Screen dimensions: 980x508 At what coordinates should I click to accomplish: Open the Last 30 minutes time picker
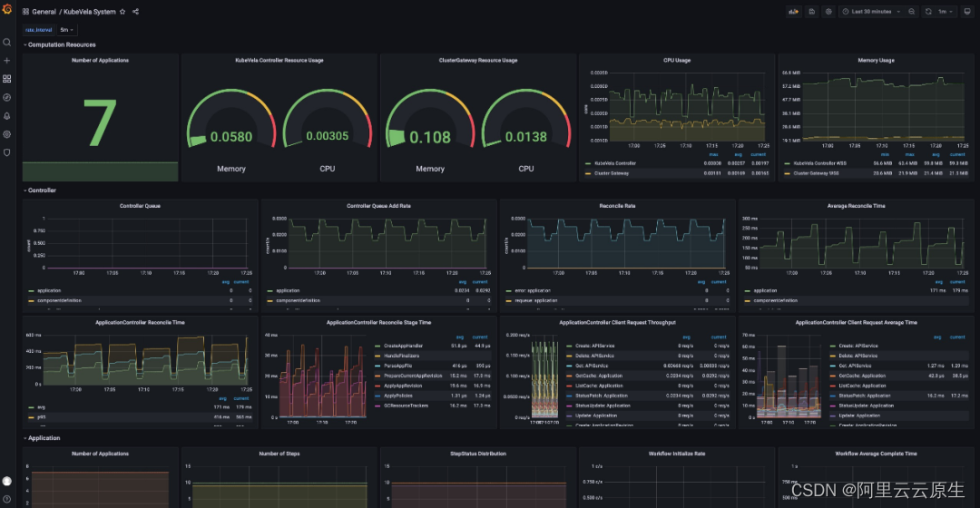coord(871,12)
